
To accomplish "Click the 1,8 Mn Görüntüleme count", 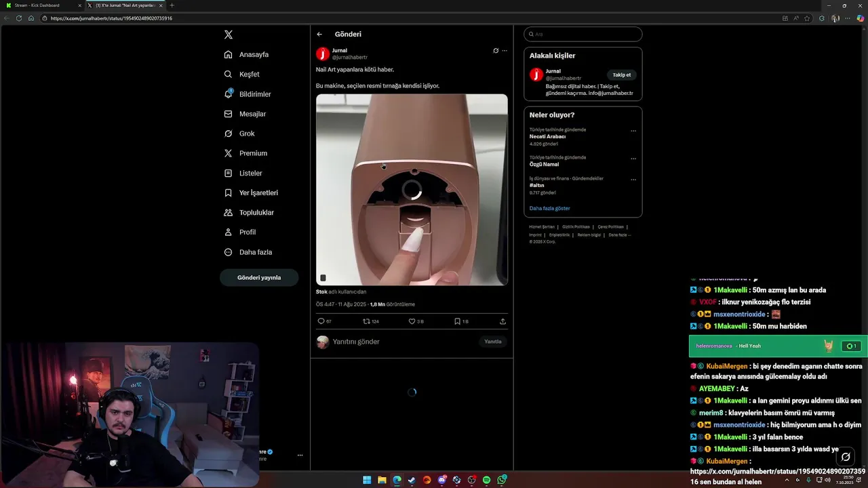I will [392, 304].
